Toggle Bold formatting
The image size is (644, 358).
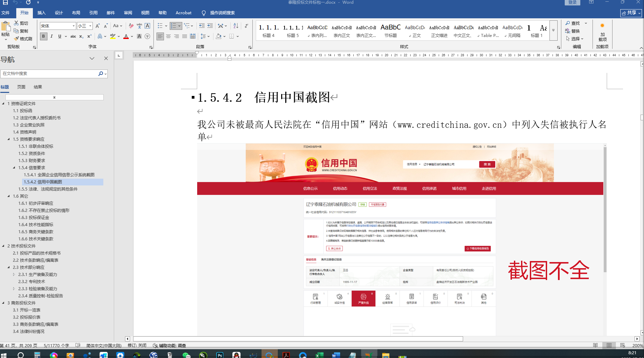click(43, 36)
